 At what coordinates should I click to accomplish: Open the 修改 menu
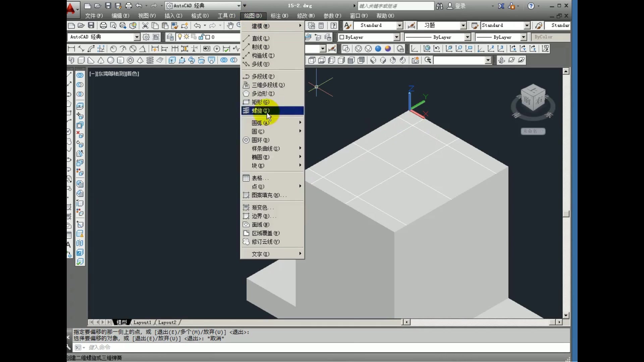pos(306,16)
